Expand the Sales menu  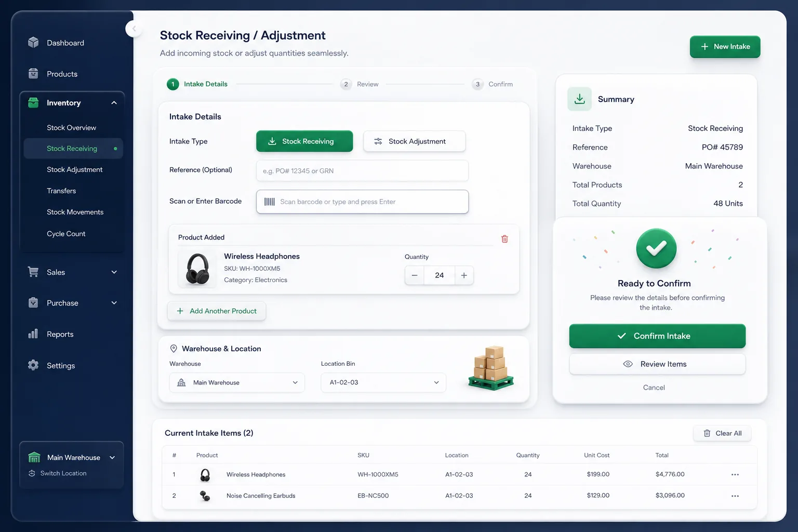pos(114,272)
